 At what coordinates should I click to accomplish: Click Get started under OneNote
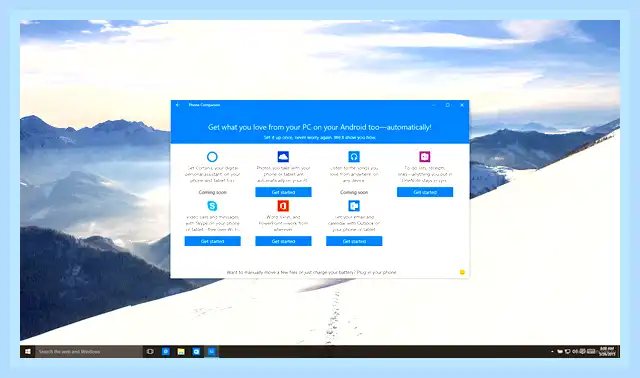pyautogui.click(x=425, y=192)
